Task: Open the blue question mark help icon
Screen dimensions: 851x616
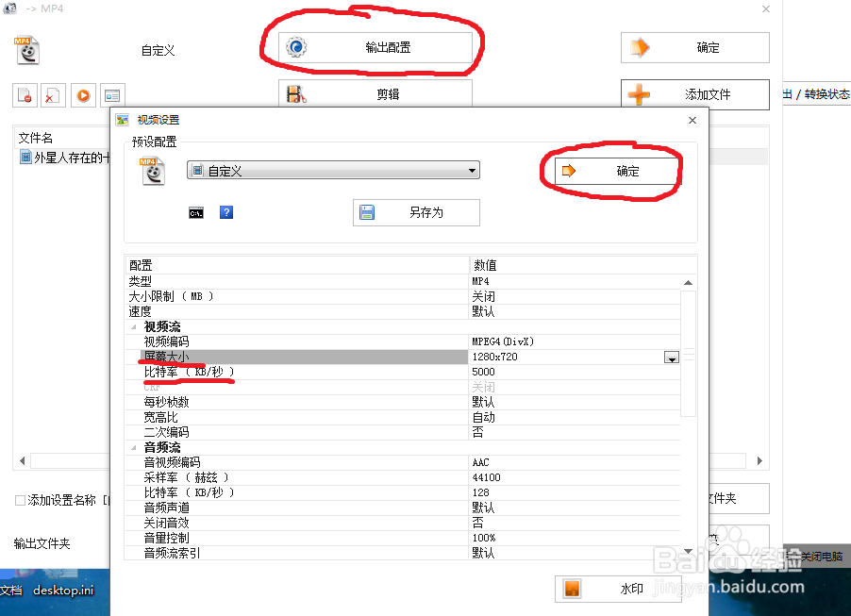Action: pyautogui.click(x=226, y=212)
